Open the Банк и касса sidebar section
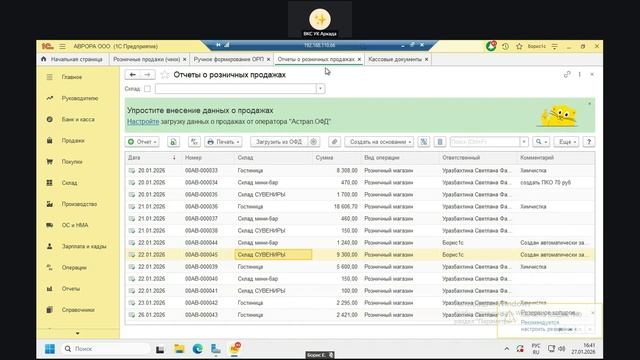Viewport: 640px width, 360px height. tap(78, 120)
